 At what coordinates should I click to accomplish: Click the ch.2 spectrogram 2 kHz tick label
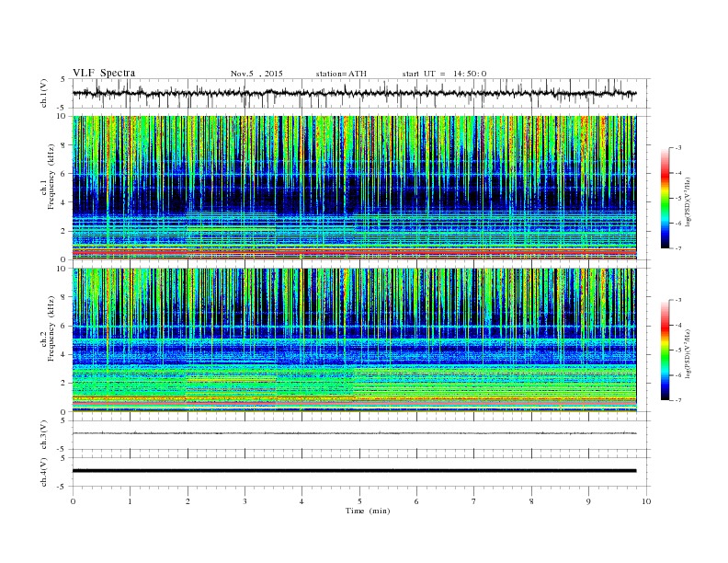63,384
